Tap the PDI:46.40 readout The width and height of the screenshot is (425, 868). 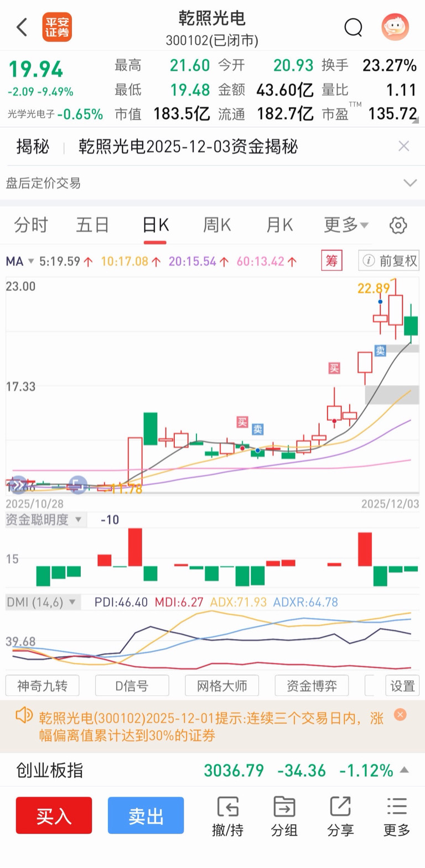(121, 602)
